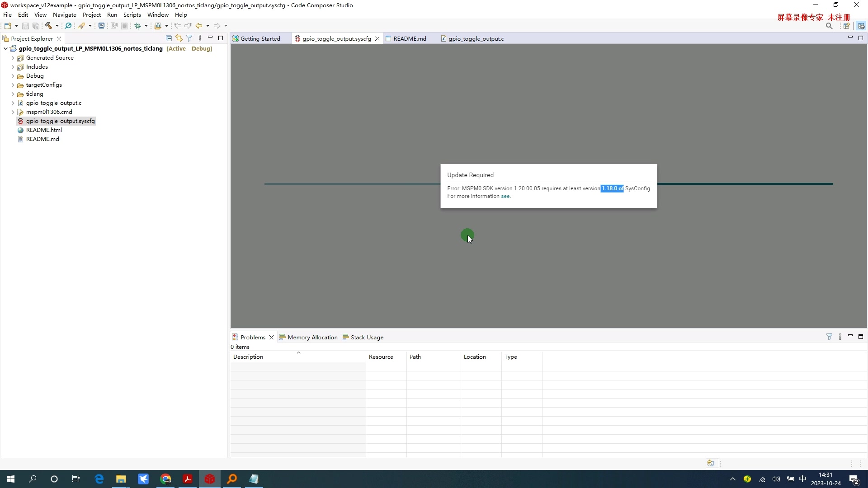This screenshot has height=488, width=868.
Task: Select README.md in Project Explorer
Action: (42, 139)
